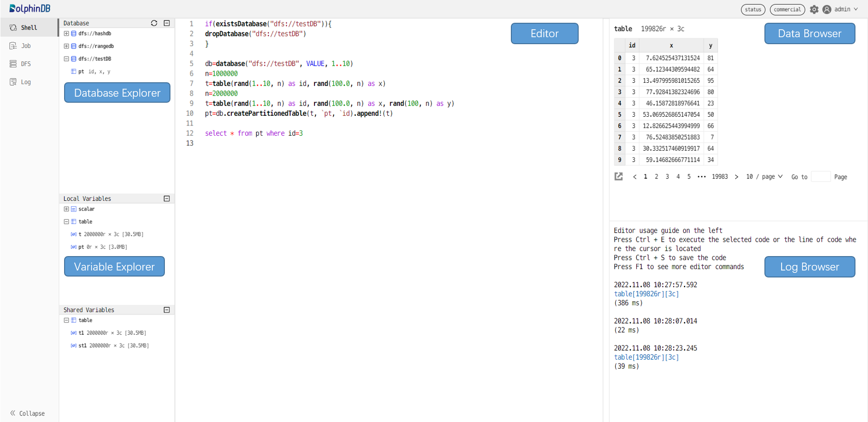Open the first table[199826r][3c] log link

click(x=646, y=294)
